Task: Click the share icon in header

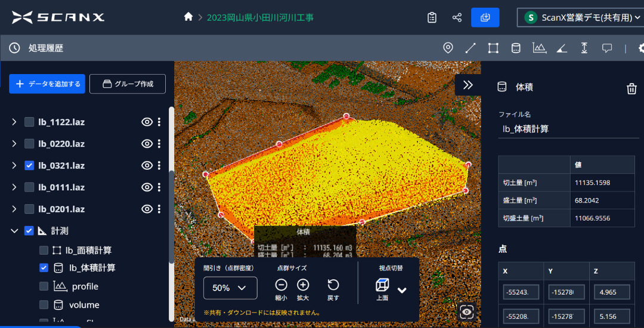Action: click(x=457, y=17)
